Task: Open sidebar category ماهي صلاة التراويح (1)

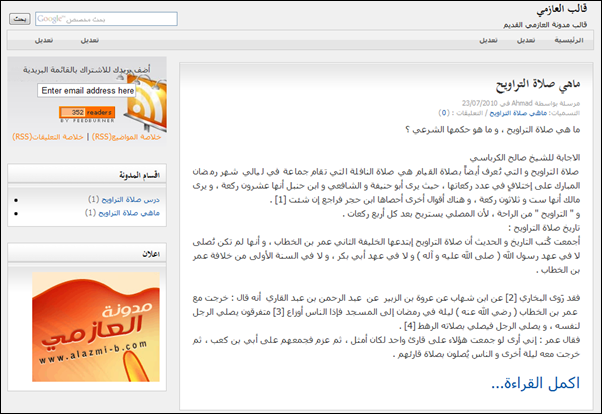Action: click(122, 213)
